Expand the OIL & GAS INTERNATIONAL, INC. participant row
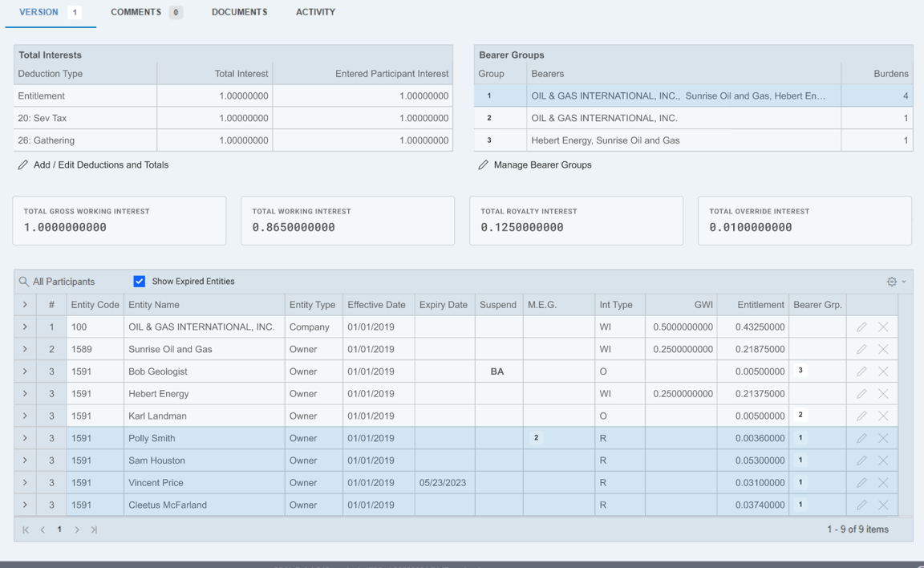 click(x=25, y=327)
